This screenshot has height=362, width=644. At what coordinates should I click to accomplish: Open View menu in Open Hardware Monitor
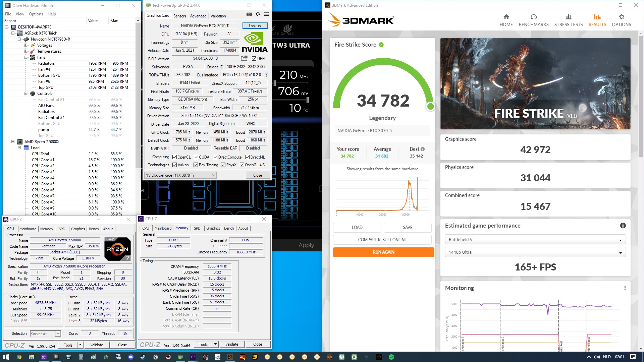(20, 14)
